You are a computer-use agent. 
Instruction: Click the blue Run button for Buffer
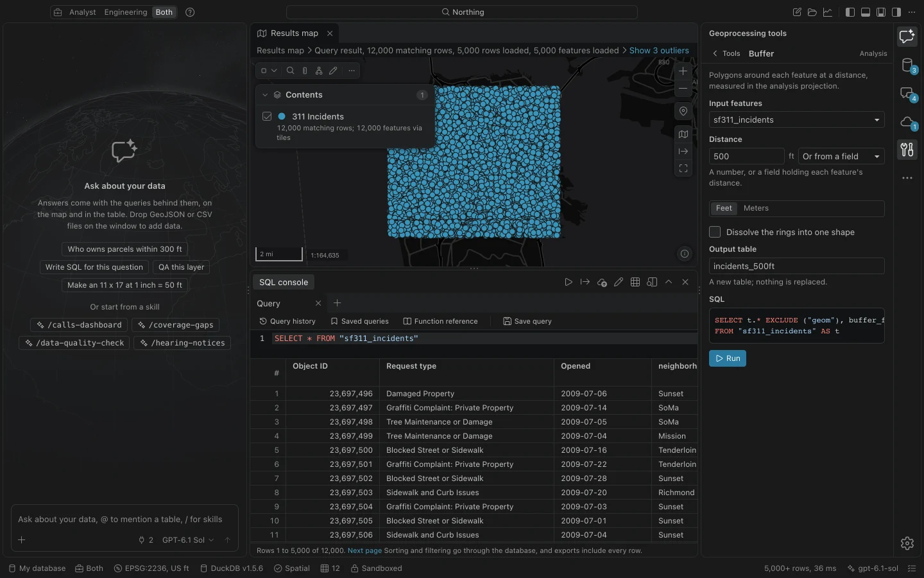point(728,358)
